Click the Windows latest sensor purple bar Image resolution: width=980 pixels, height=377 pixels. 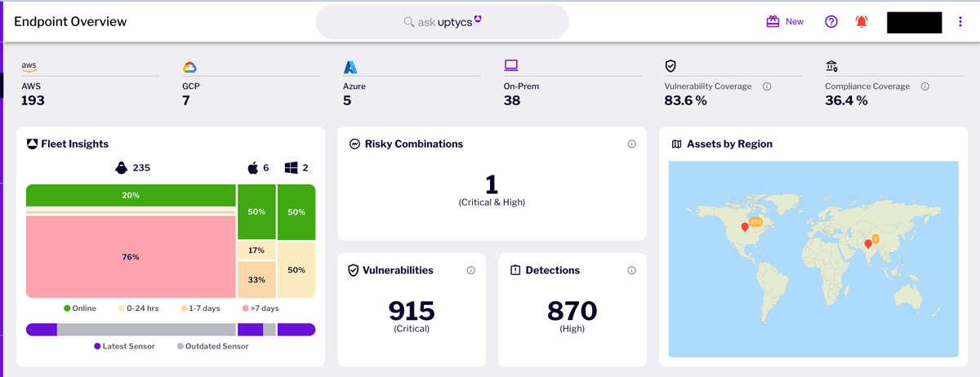pyautogui.click(x=296, y=330)
